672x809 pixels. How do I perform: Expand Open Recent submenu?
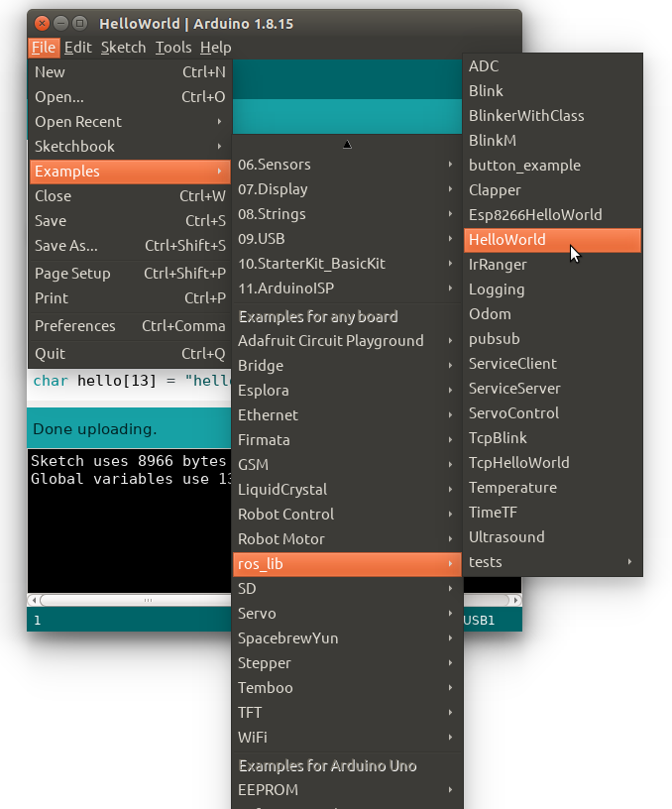(x=130, y=122)
